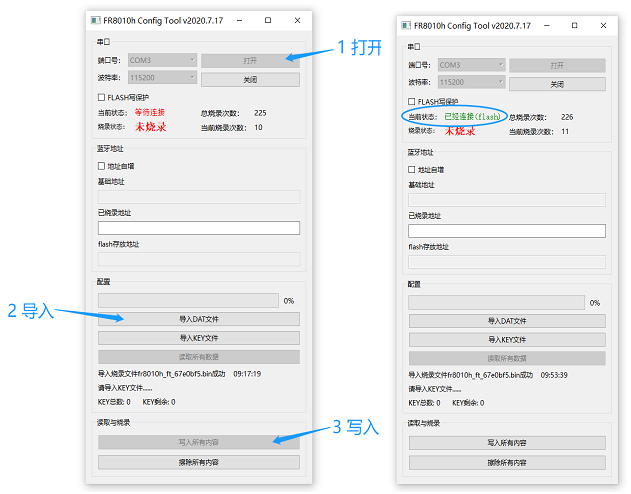Focus the 已烧录地址 input field in left window
The height and width of the screenshot is (494, 631).
pos(198,228)
